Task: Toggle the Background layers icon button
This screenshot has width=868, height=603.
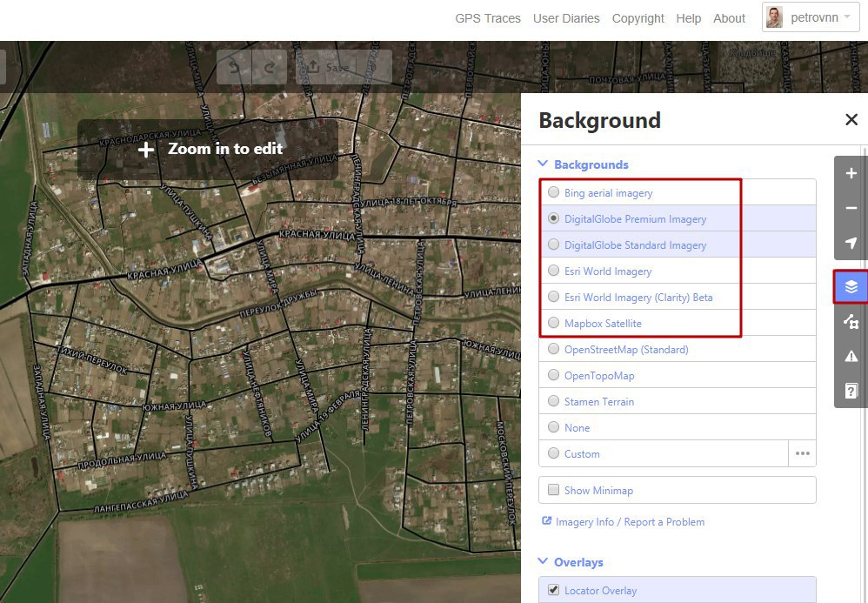Action: click(851, 286)
